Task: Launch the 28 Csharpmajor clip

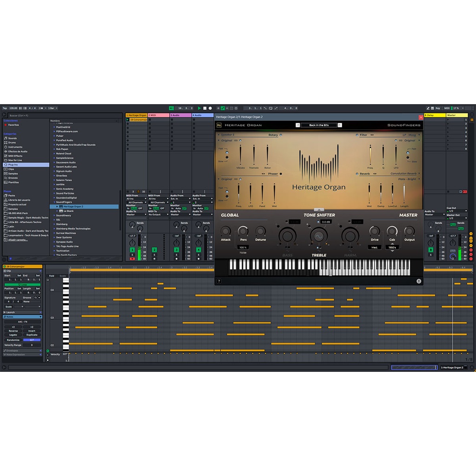Action: tap(128, 119)
